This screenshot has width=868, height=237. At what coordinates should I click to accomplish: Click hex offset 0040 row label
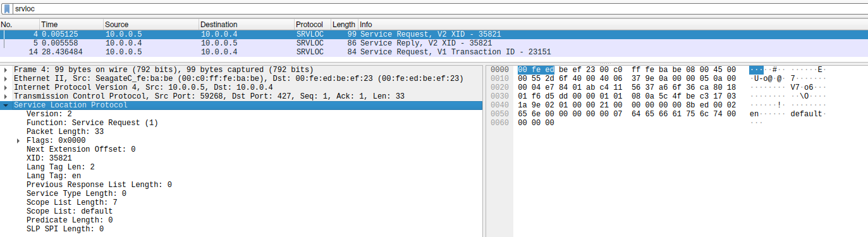click(x=499, y=105)
